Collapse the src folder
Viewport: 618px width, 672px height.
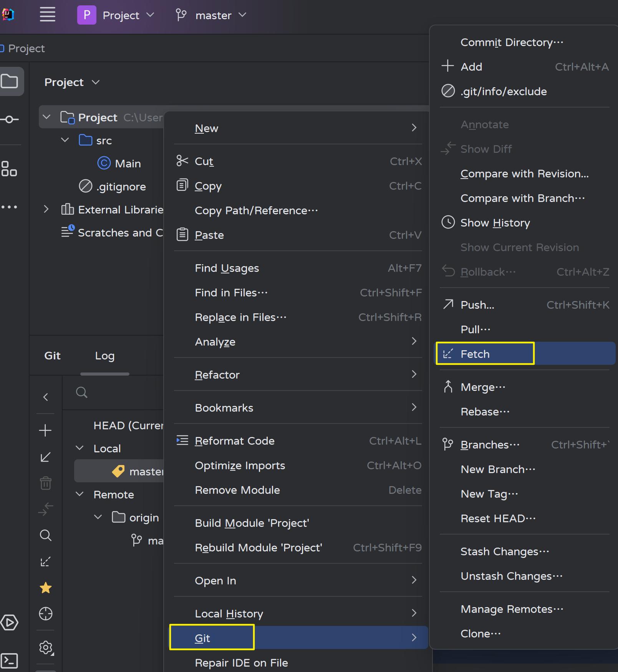pos(65,140)
